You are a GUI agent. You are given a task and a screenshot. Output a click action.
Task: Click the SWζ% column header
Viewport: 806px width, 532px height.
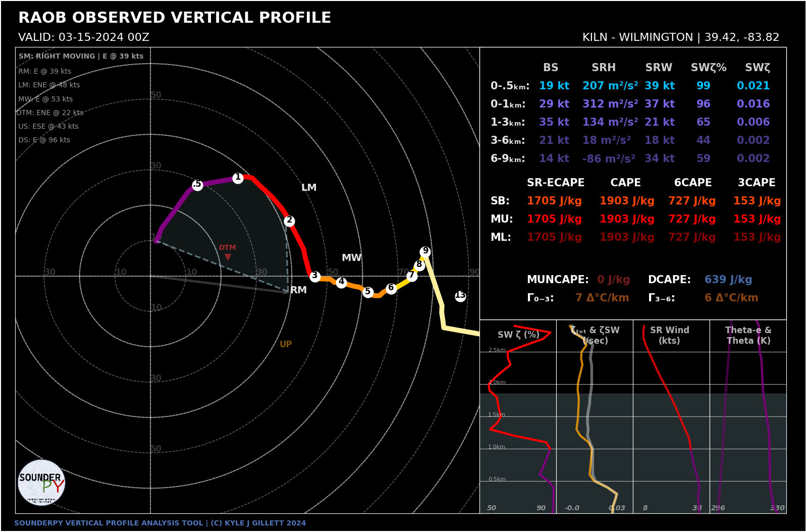click(709, 68)
